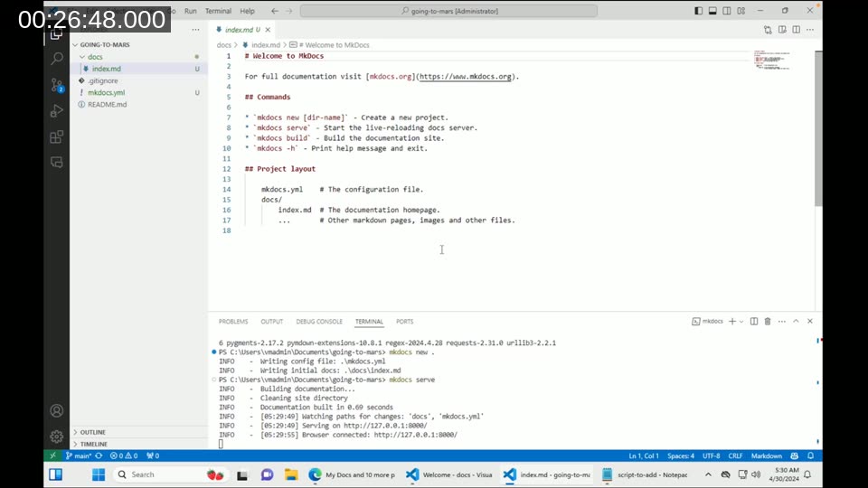The width and height of the screenshot is (868, 488).
Task: Switch to the OUTPUT panel tab
Action: click(x=272, y=322)
